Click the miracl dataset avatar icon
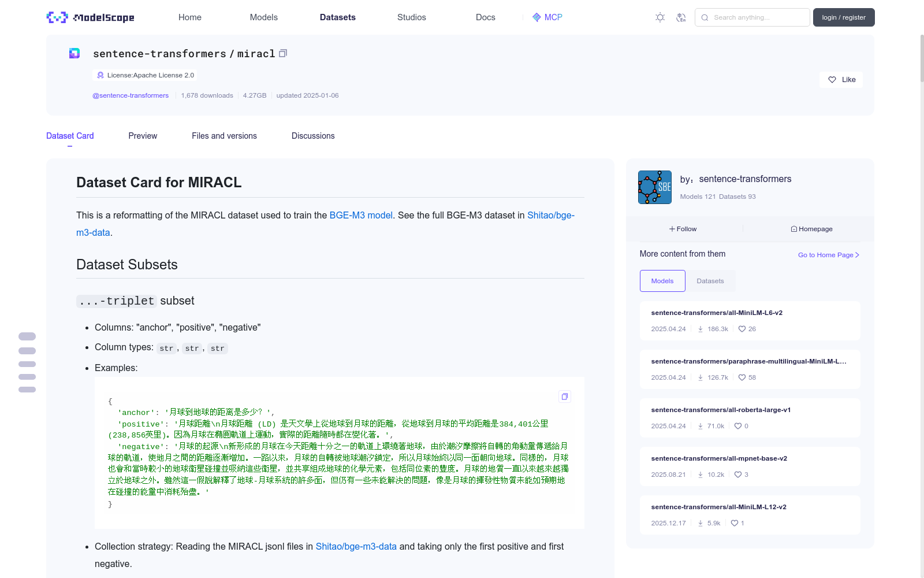Viewport: 924px width, 578px height. 74,53
